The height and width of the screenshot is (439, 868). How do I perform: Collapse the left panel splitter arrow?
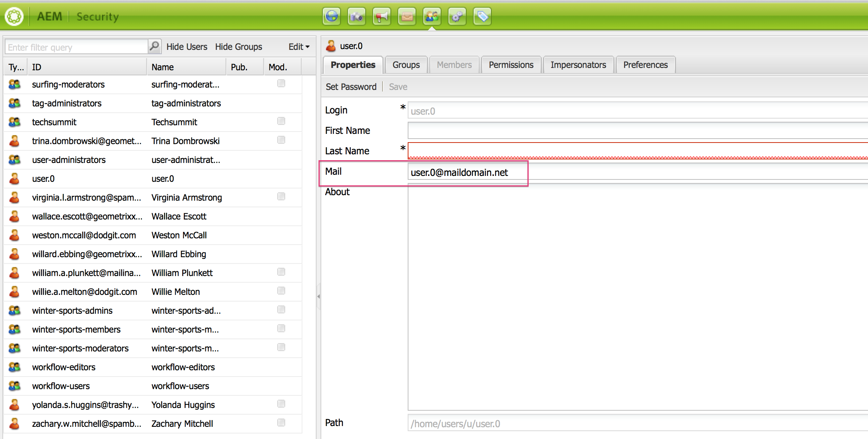click(x=319, y=296)
